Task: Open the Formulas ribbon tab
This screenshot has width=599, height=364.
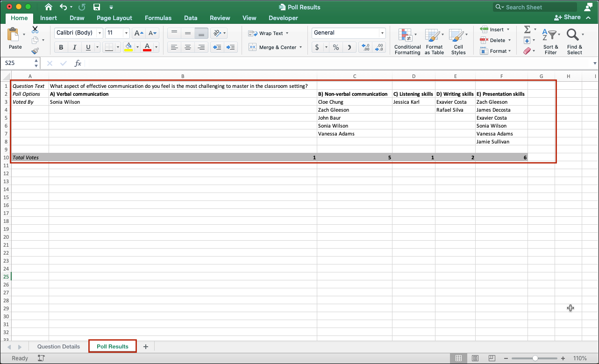Action: point(158,18)
